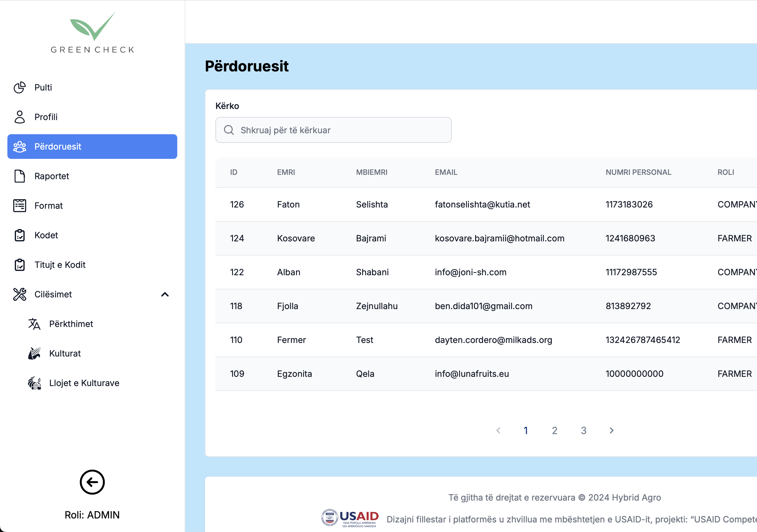The image size is (757, 532).
Task: Click the Llojet e Kulturave icon
Action: click(x=34, y=383)
